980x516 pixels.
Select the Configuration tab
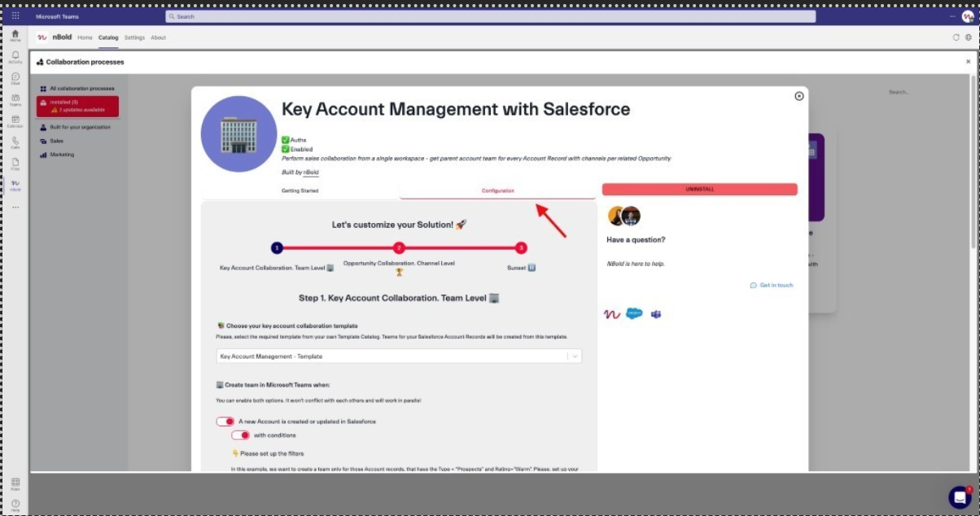coord(497,190)
